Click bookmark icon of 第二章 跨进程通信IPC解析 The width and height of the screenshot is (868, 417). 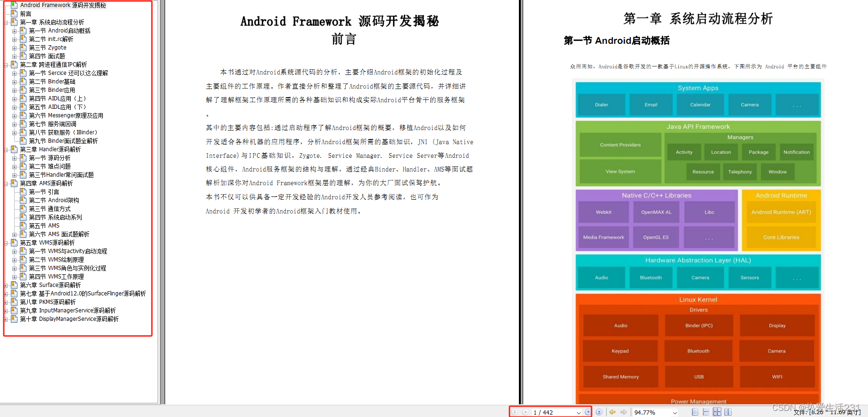click(14, 65)
